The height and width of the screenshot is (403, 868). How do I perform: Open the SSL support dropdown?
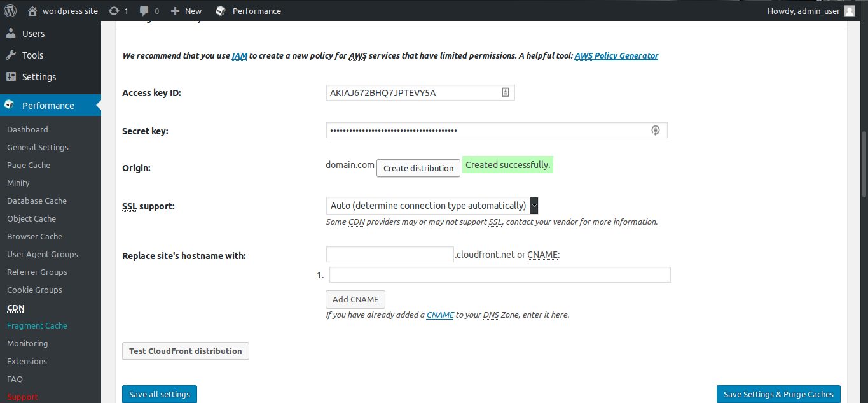pos(432,206)
